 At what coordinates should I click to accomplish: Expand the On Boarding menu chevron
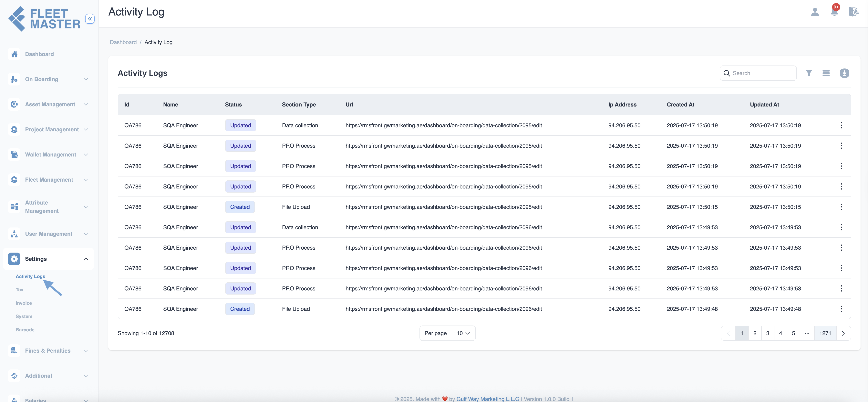86,79
